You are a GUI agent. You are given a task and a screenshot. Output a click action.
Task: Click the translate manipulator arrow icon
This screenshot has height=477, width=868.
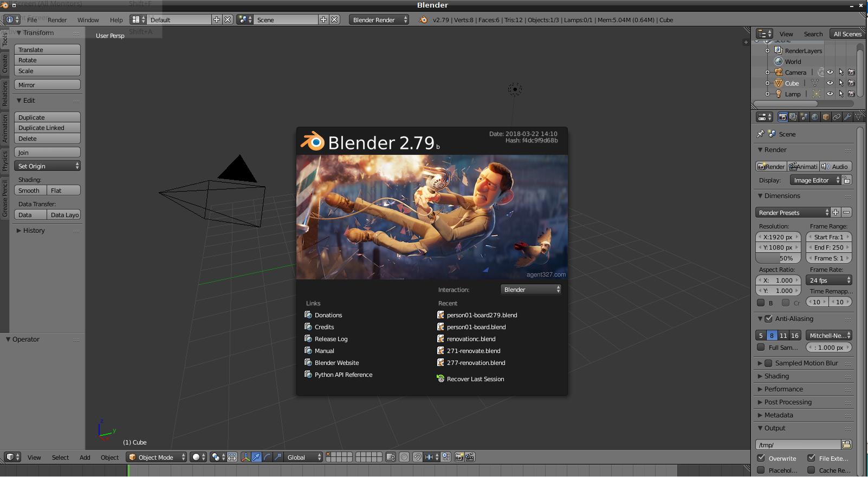(x=256, y=458)
